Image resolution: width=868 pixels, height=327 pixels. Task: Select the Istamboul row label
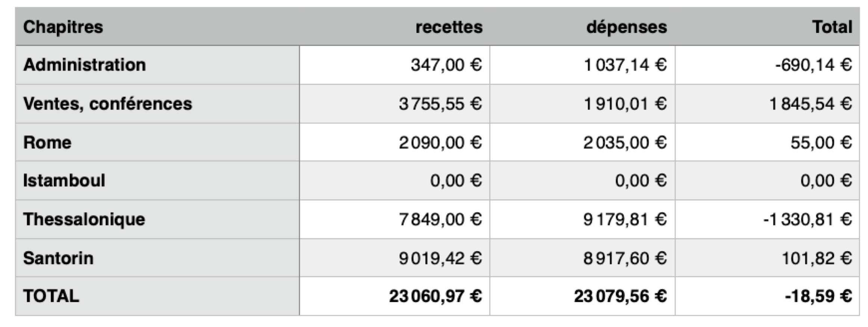tap(64, 181)
